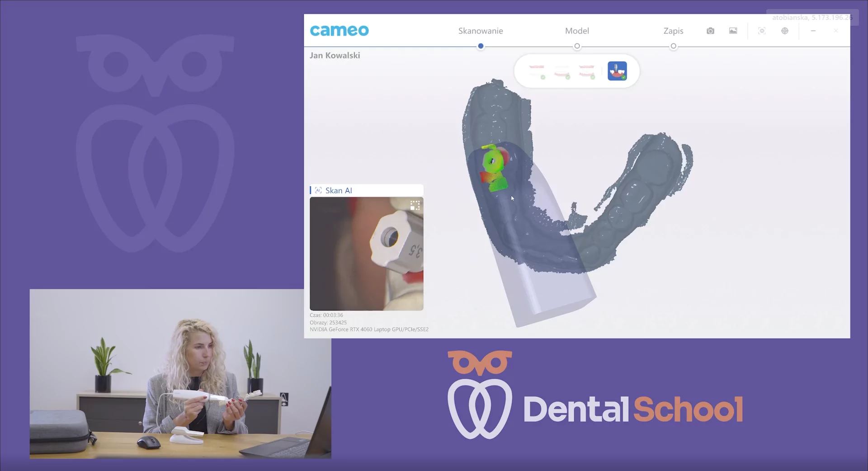The width and height of the screenshot is (868, 471).
Task: Switch to the Zapis tab
Action: click(673, 31)
